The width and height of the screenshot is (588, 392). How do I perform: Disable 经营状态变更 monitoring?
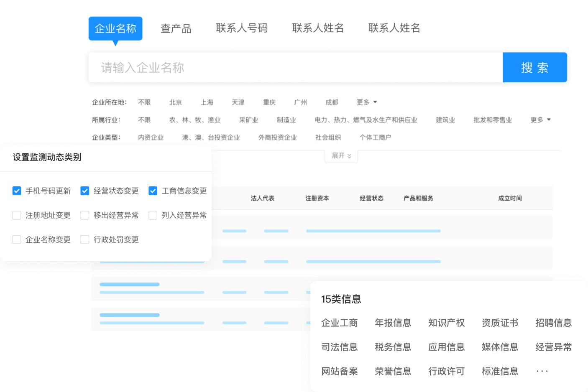point(85,191)
